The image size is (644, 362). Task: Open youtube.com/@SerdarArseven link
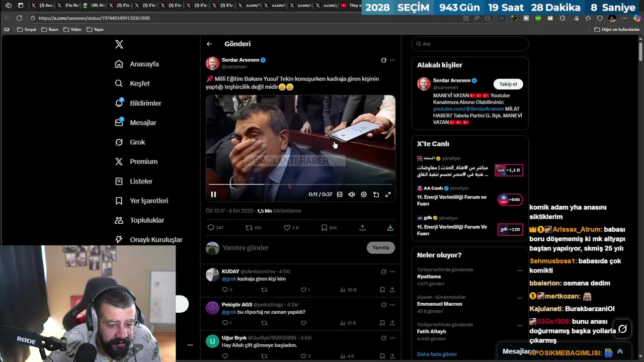click(468, 109)
